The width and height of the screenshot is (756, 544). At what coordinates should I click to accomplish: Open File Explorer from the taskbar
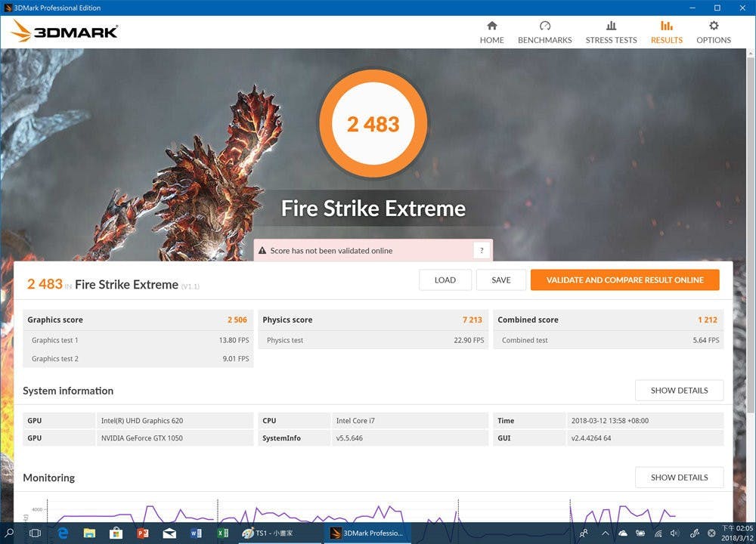coord(89,533)
